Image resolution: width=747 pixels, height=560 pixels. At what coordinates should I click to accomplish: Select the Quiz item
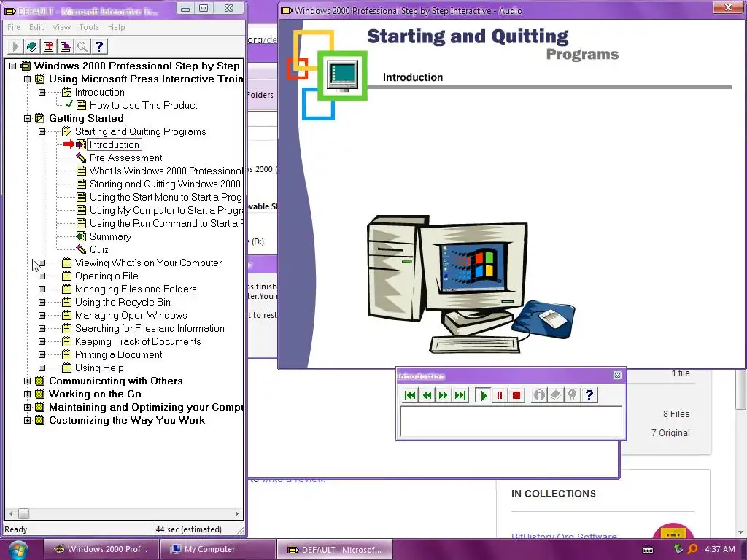click(99, 249)
